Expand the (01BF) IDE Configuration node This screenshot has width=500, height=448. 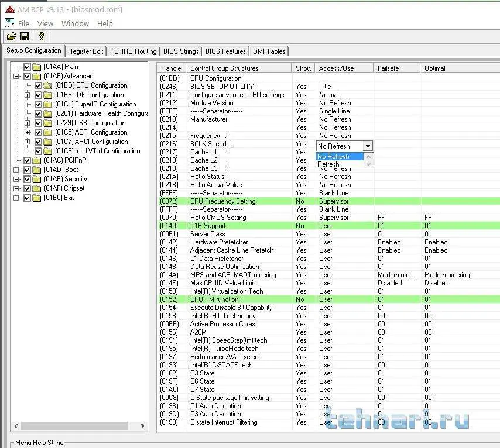coord(28,95)
